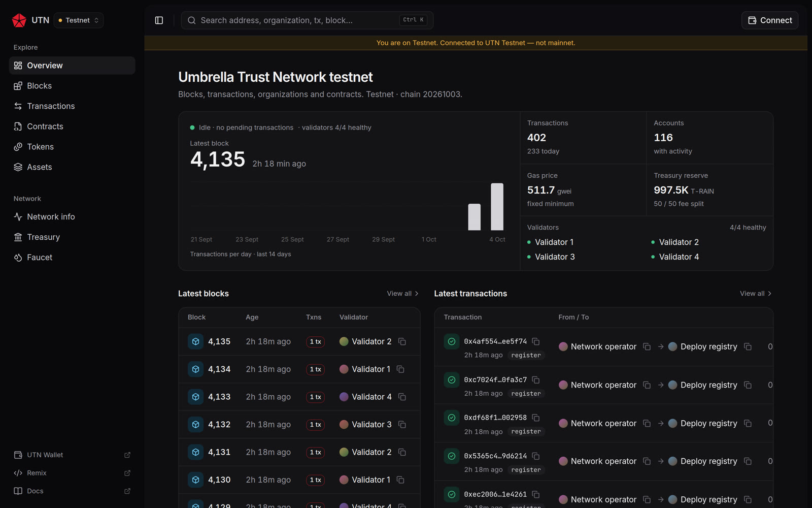812x508 pixels.
Task: Open block 4,135
Action: (x=219, y=341)
